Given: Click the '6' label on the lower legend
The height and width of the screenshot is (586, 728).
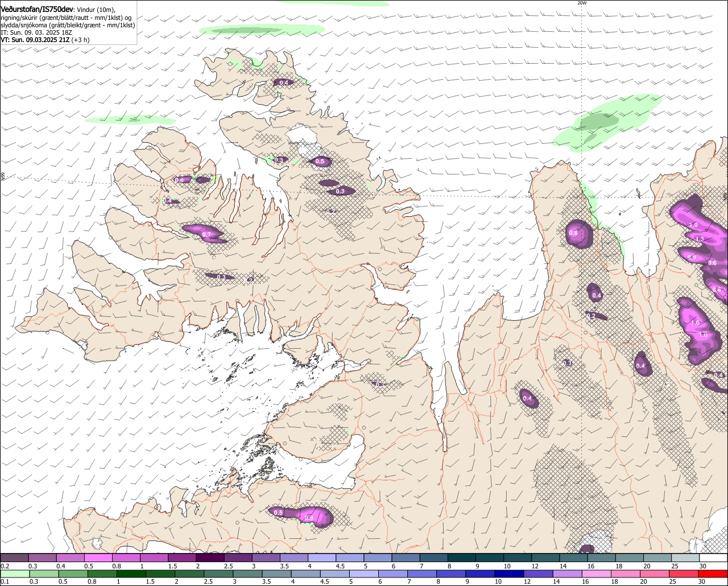Looking at the screenshot, I should 380,581.
